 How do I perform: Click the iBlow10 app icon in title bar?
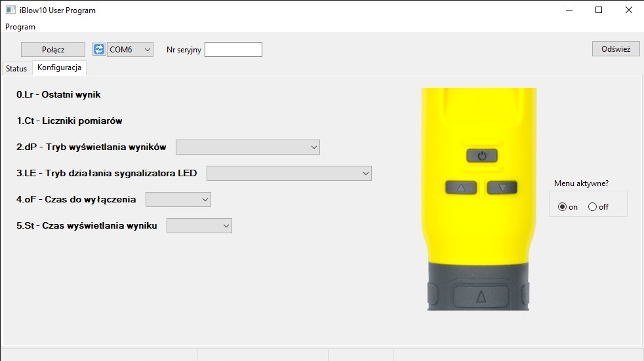[x=10, y=10]
